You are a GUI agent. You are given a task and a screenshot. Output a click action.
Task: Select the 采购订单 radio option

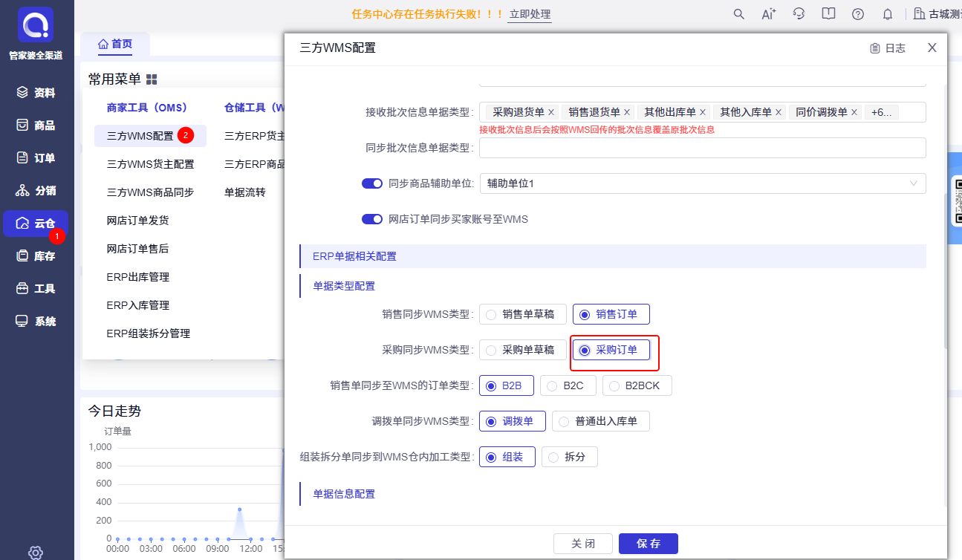point(611,350)
